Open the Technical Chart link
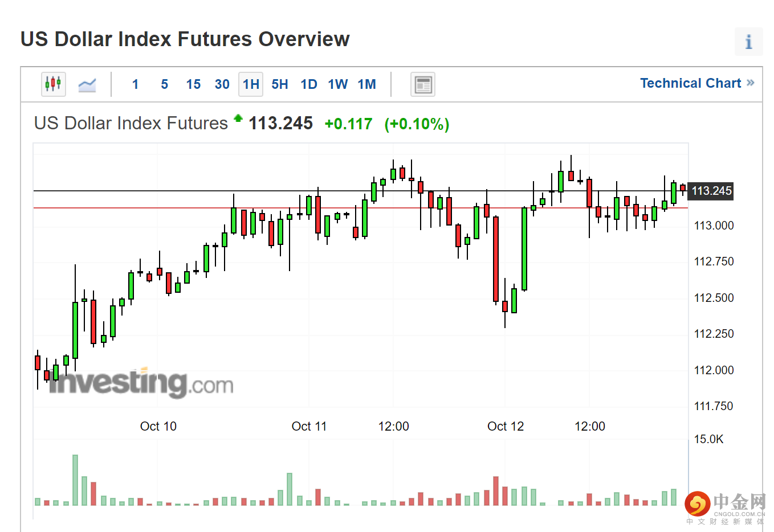This screenshot has width=774, height=532. pos(690,83)
